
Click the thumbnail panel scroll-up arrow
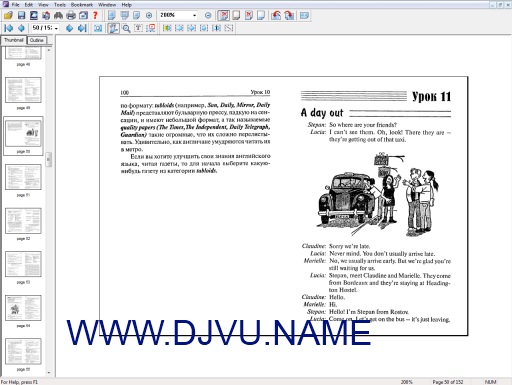[x=49, y=50]
